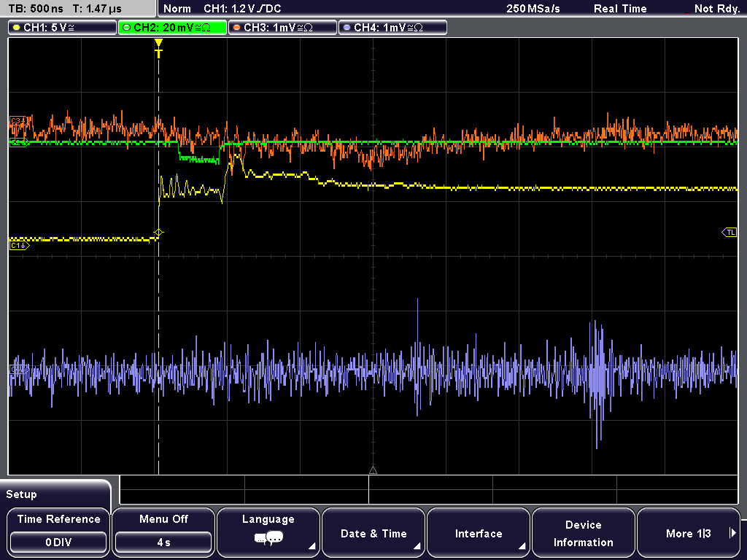
Task: Click the arrow next to More 1|3
Action: [x=732, y=533]
